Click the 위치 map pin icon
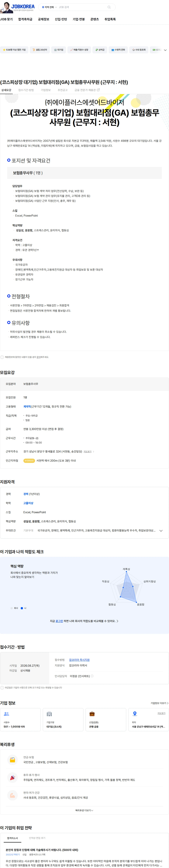The width and height of the screenshot is (169, 868). pos(135,714)
